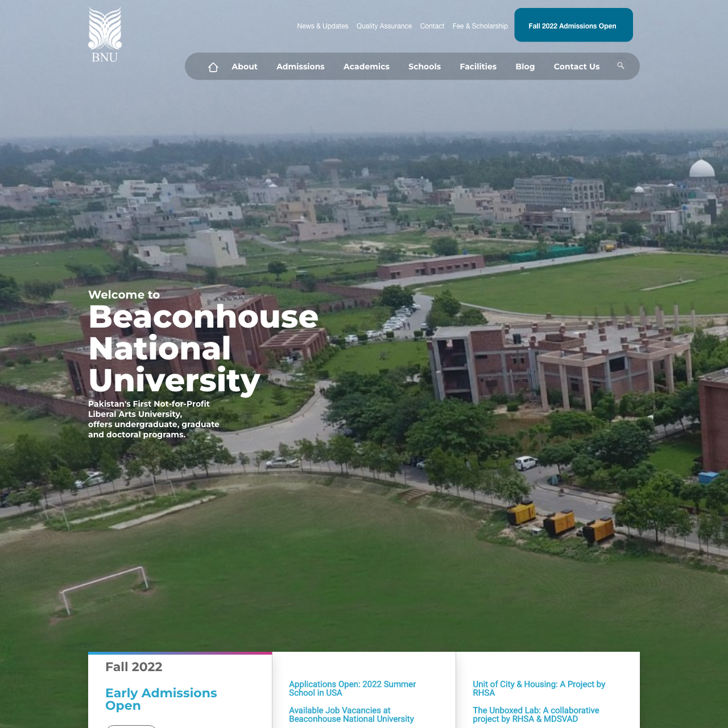The image size is (728, 728).
Task: Click Pakistan's First Not-for-Profit description text
Action: coord(154,419)
